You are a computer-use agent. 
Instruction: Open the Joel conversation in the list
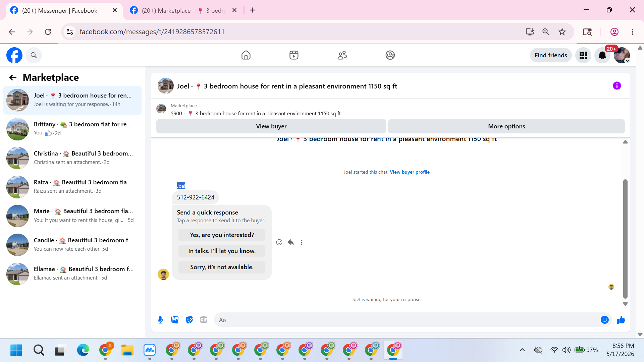click(72, 100)
